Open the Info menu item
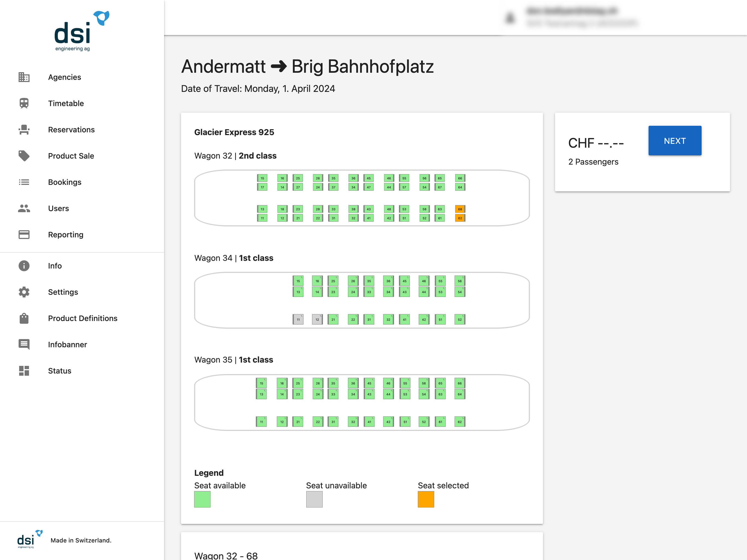747x560 pixels. [55, 266]
